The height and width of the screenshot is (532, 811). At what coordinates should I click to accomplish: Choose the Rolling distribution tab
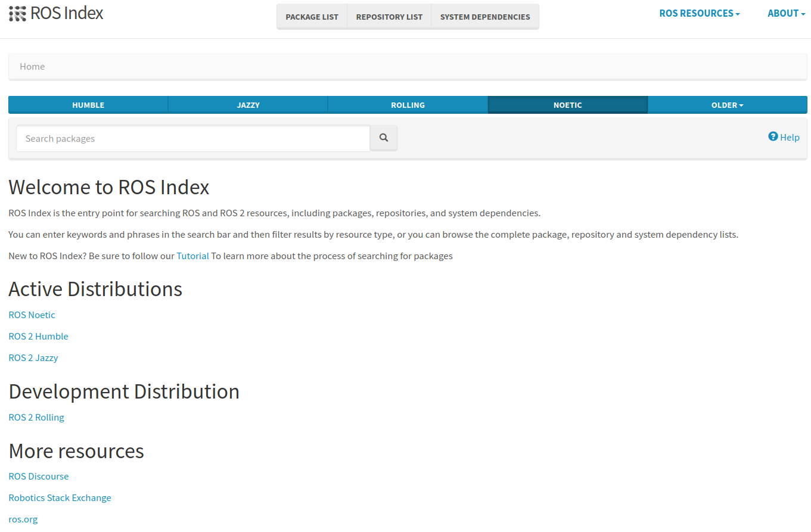[x=408, y=105]
